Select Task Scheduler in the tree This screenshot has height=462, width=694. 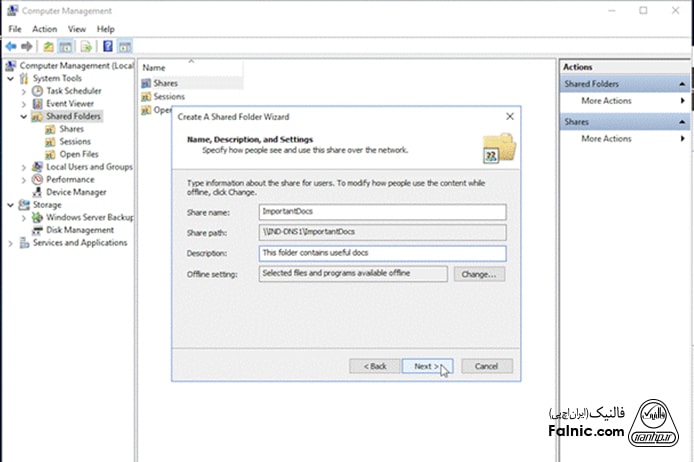pos(73,90)
